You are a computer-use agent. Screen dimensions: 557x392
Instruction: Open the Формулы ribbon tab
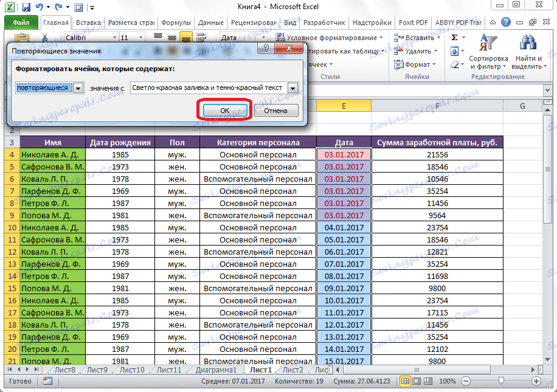(175, 22)
